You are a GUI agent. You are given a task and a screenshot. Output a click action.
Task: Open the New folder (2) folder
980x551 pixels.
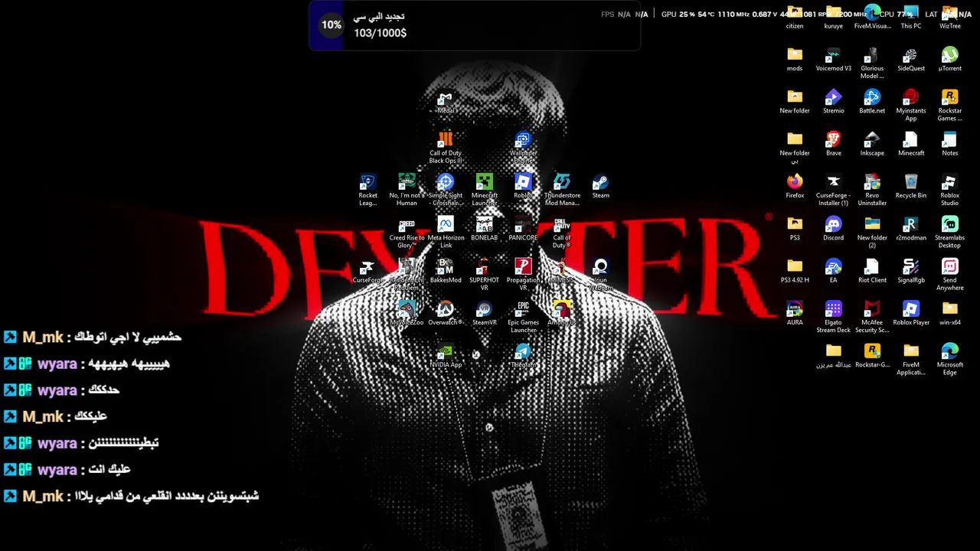(x=872, y=233)
